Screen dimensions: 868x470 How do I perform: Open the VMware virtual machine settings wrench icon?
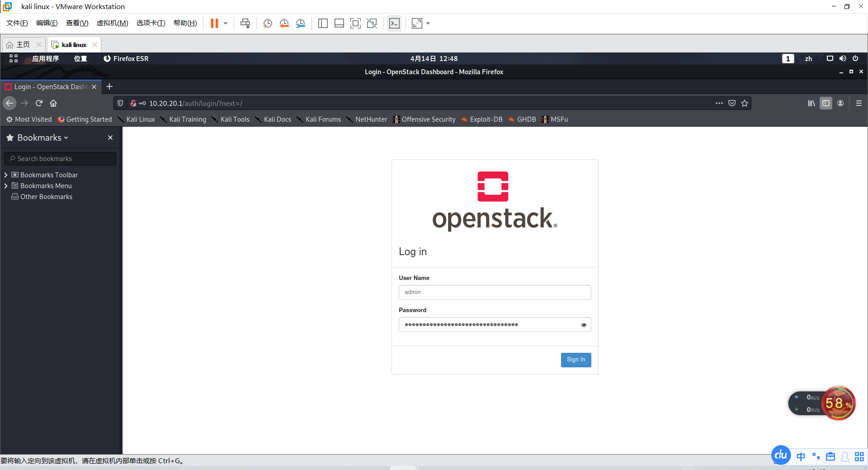(301, 23)
